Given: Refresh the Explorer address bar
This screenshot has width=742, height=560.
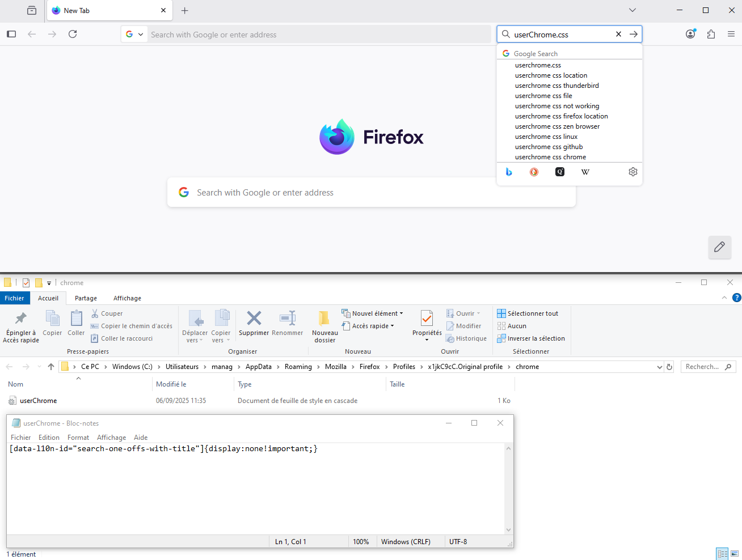Looking at the screenshot, I should click(x=669, y=367).
